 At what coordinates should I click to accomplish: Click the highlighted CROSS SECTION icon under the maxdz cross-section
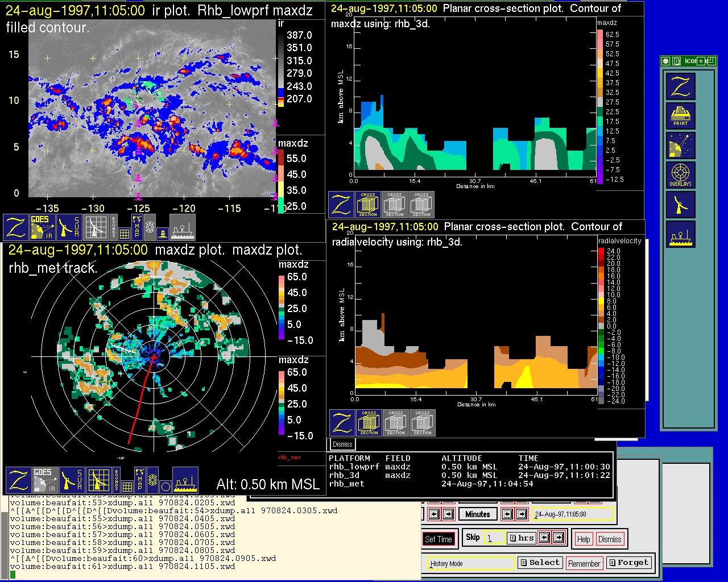[368, 205]
